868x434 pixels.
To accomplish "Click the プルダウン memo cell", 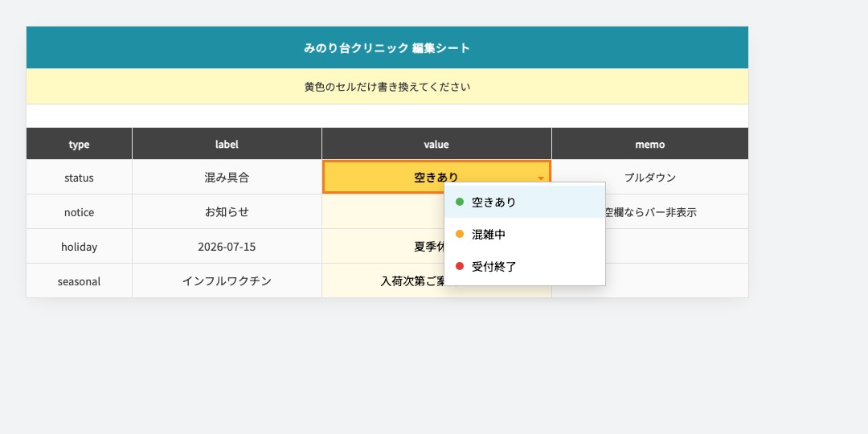I will click(650, 177).
